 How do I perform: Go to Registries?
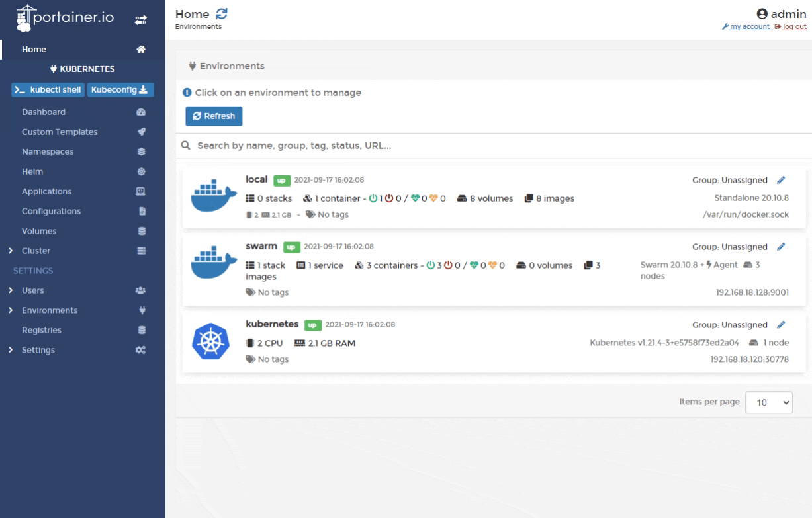click(x=42, y=330)
